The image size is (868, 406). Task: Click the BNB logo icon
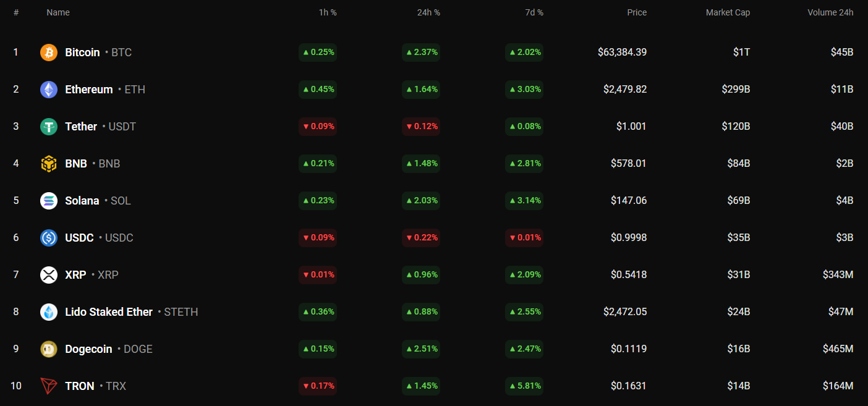(49, 164)
